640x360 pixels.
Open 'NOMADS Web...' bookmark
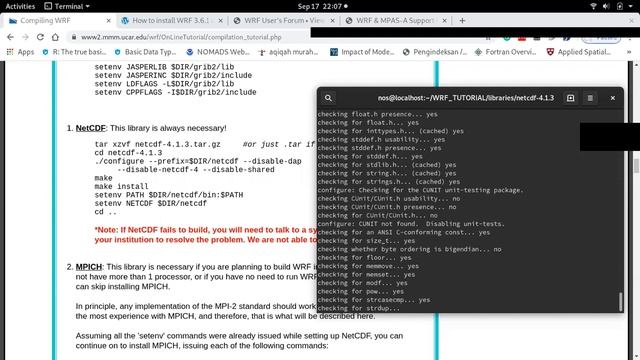point(218,52)
